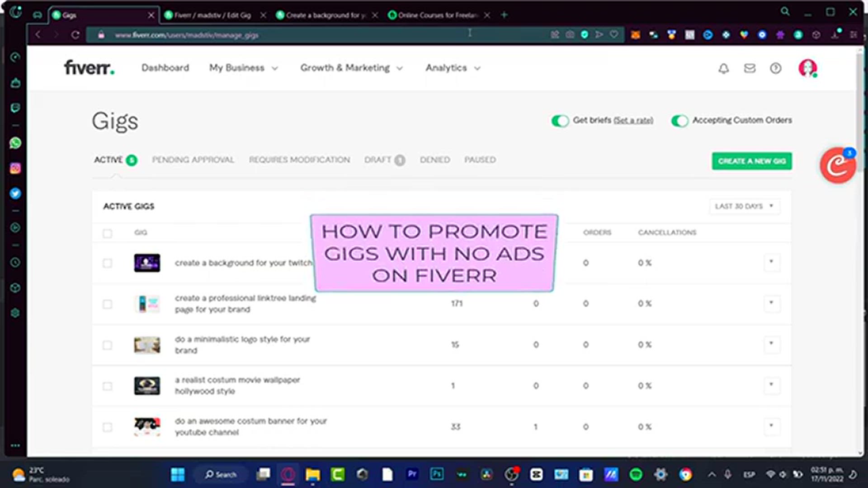Click the address bar camera snapshot icon
The image size is (868, 488).
click(x=570, y=34)
